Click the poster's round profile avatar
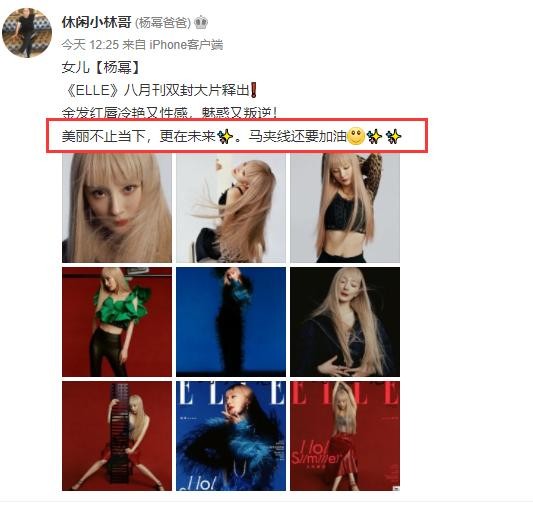The width and height of the screenshot is (533, 509). tap(27, 33)
